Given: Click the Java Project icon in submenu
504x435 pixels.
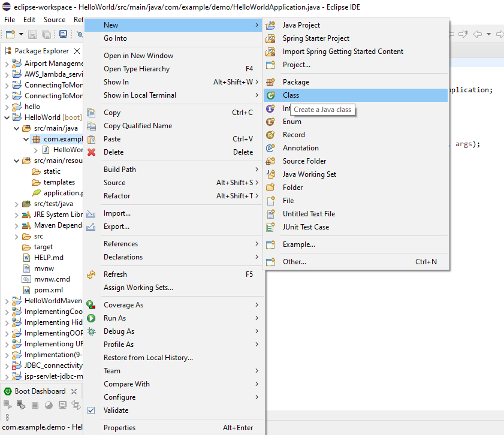Looking at the screenshot, I should pyautogui.click(x=271, y=25).
